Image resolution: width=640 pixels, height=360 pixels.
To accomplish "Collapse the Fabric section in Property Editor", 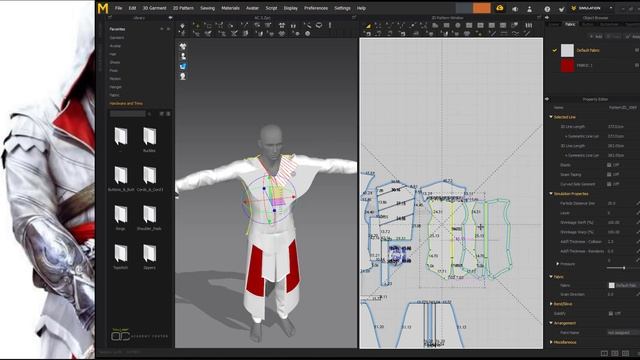I will [551, 277].
